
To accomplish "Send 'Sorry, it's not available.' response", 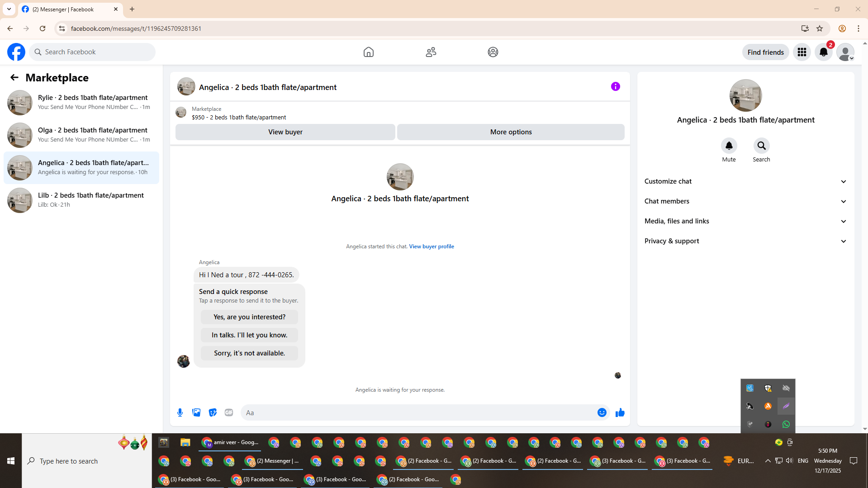I will (x=250, y=353).
